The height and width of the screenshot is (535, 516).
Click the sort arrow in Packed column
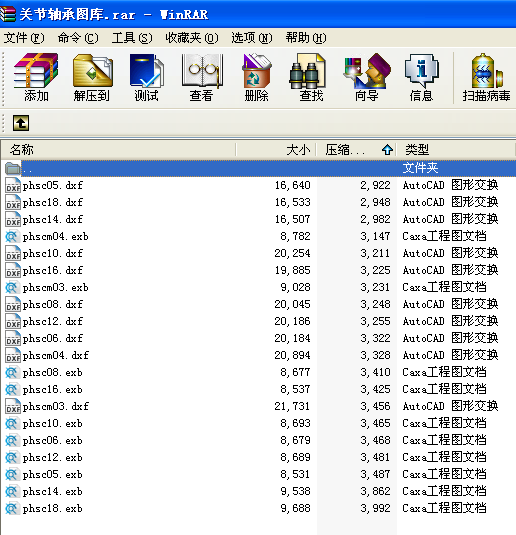[387, 149]
